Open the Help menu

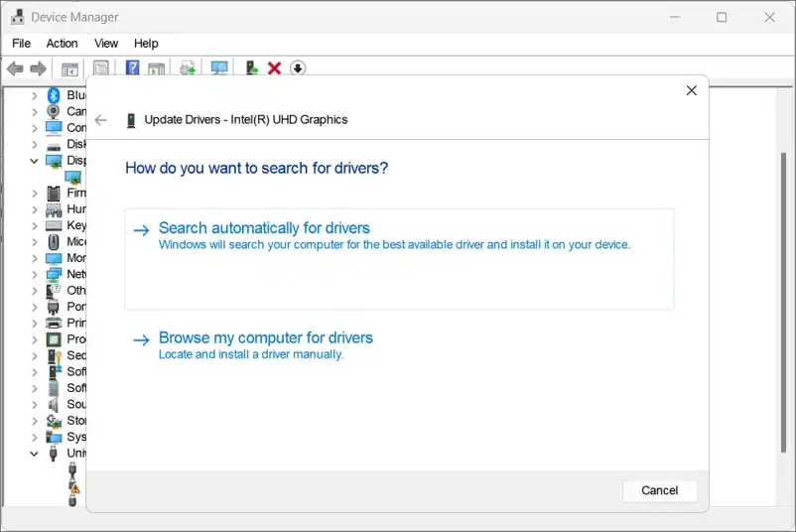point(146,44)
